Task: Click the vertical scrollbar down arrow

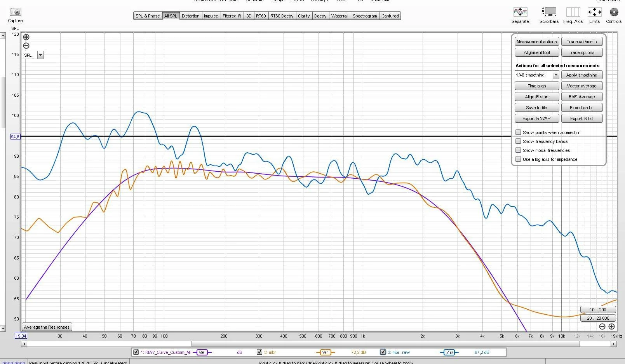Action: (3, 329)
